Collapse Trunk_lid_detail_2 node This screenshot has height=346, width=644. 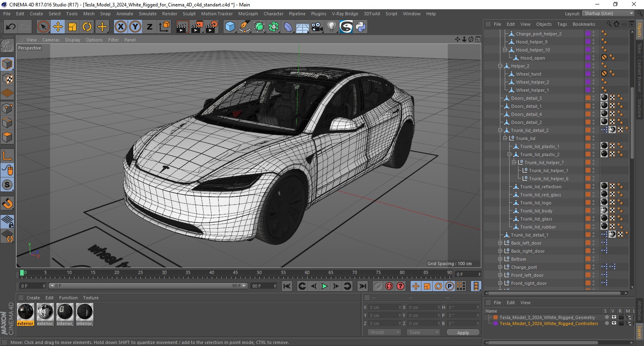pos(500,130)
